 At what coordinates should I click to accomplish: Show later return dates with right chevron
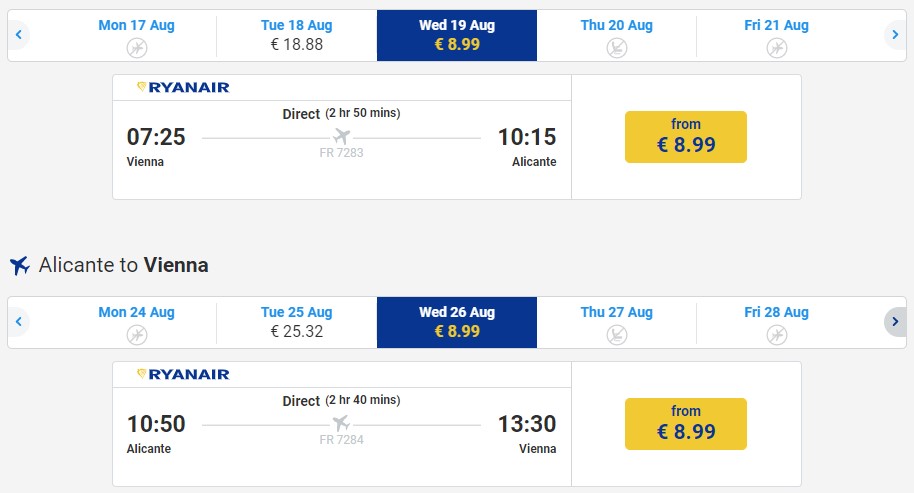pos(895,322)
